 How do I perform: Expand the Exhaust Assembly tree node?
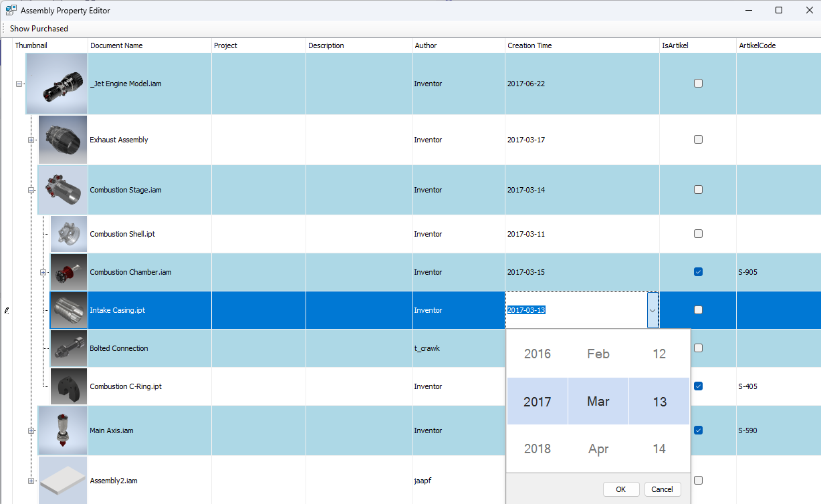click(31, 140)
